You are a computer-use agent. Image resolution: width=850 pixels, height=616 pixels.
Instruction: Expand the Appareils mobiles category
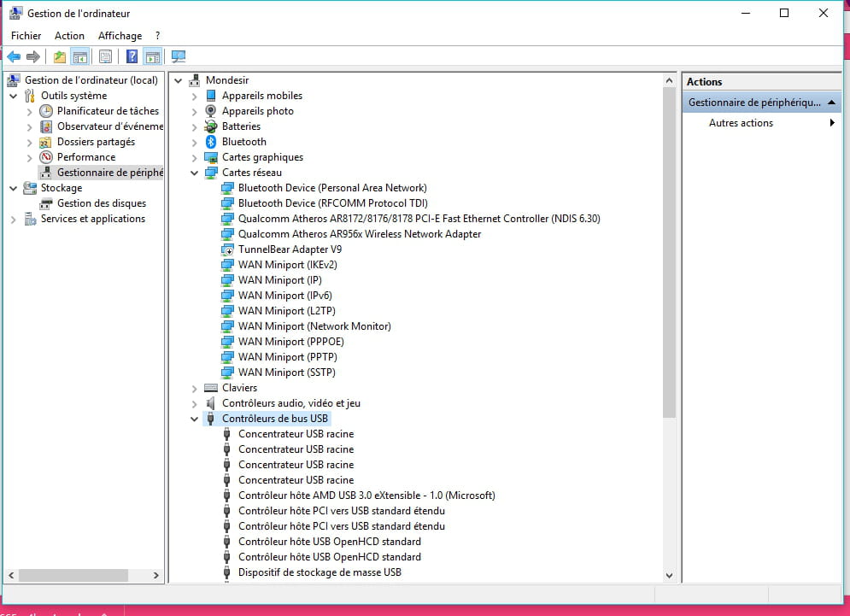pos(194,97)
